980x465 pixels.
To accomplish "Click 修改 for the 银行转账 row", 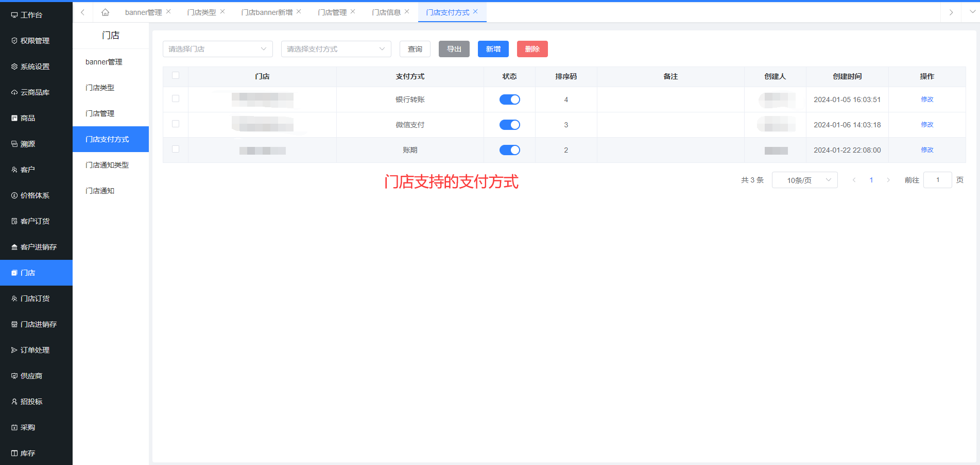I will 927,99.
